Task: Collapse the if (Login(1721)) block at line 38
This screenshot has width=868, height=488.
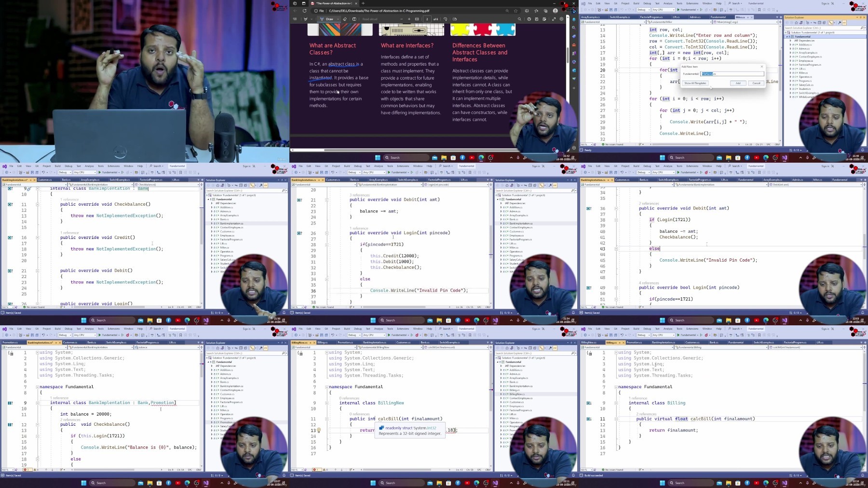Action: [616, 220]
